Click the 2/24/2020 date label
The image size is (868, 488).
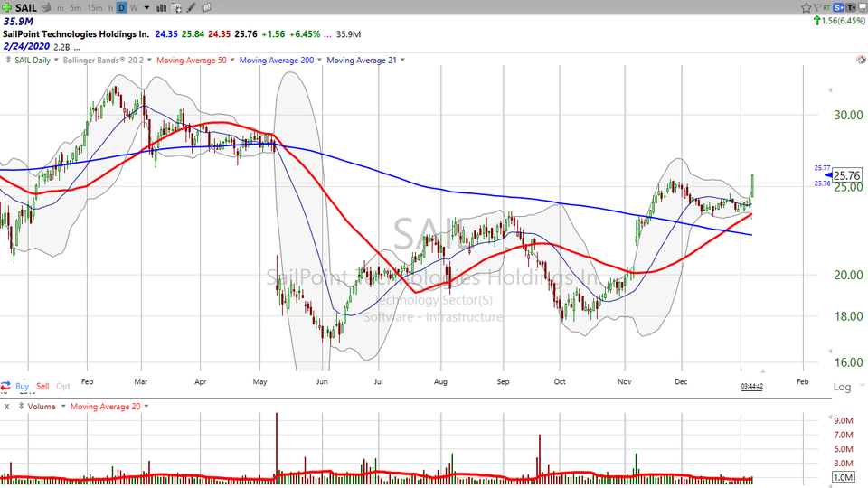(x=26, y=46)
